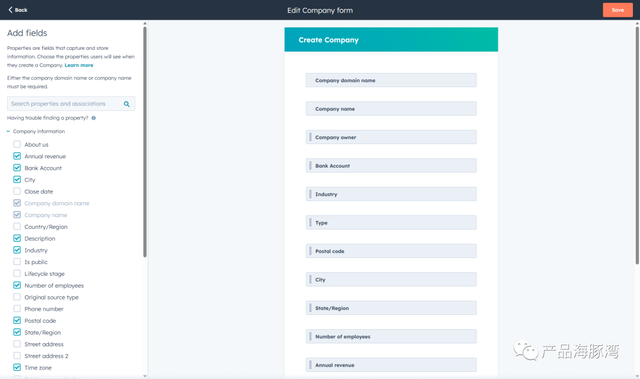Uncheck the State/Region checkbox
This screenshot has height=379, width=640.
pyautogui.click(x=17, y=332)
